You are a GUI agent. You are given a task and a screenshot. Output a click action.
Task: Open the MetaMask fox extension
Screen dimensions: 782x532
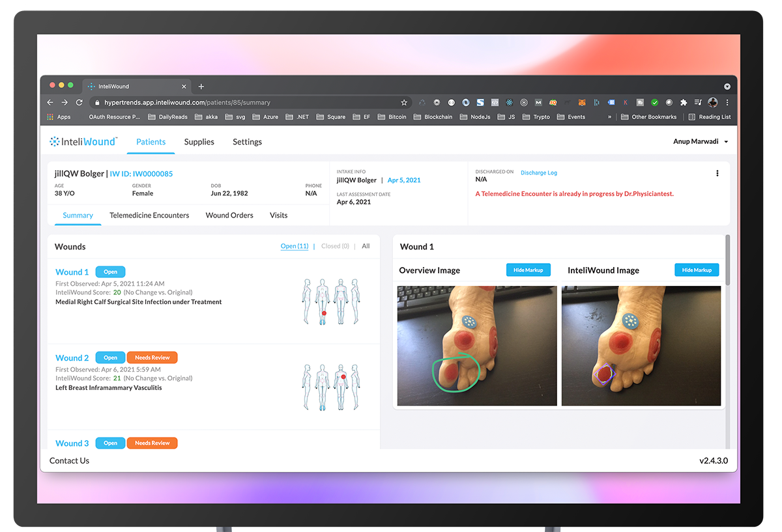(x=582, y=102)
